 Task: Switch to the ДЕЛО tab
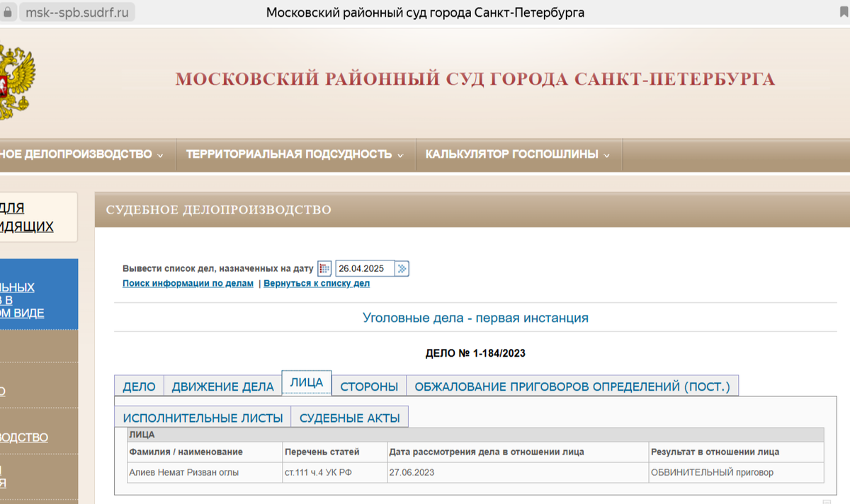(x=139, y=386)
